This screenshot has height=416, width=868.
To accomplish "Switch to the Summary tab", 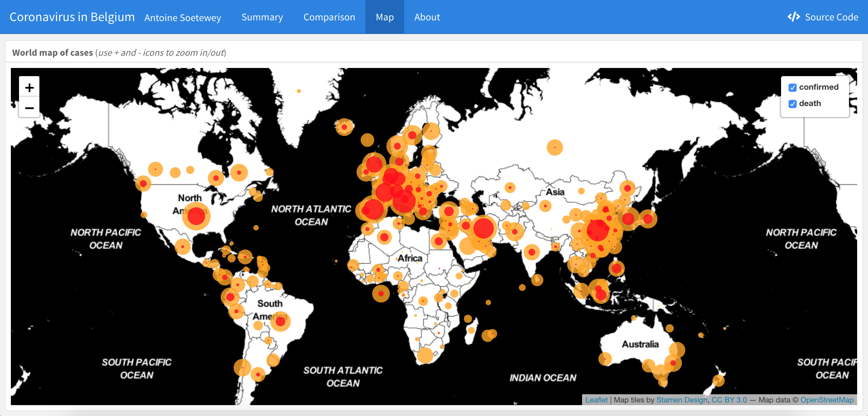I will tap(262, 17).
